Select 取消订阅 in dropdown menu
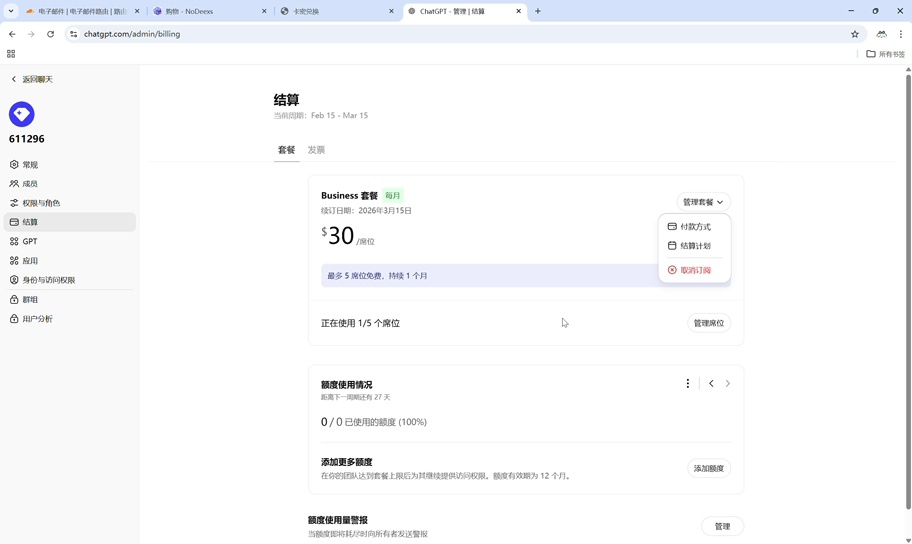This screenshot has height=544, width=912. (x=695, y=270)
